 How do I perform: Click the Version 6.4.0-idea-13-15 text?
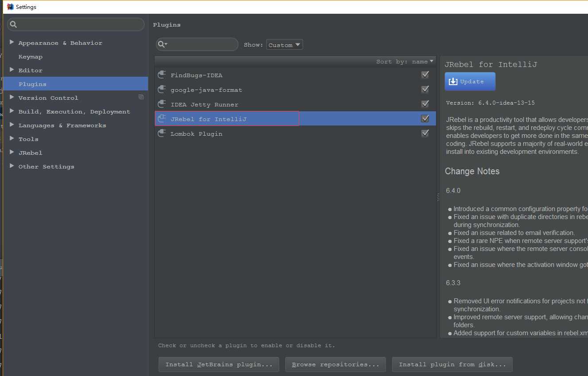pos(491,103)
